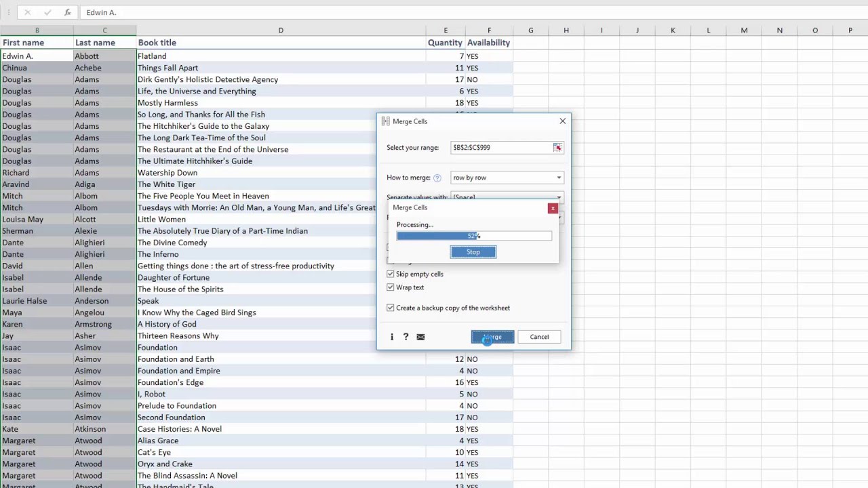This screenshot has width=868, height=488.
Task: Click the fx insert function icon
Action: point(67,12)
